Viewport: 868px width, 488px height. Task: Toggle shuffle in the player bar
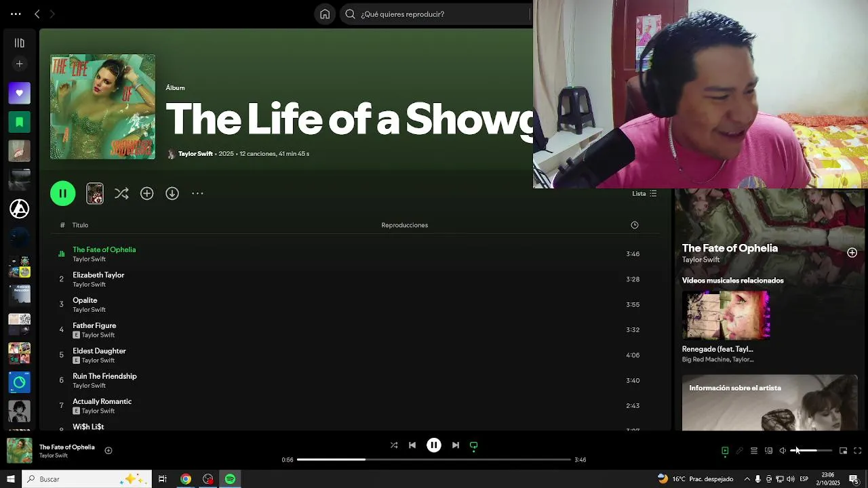click(x=394, y=445)
